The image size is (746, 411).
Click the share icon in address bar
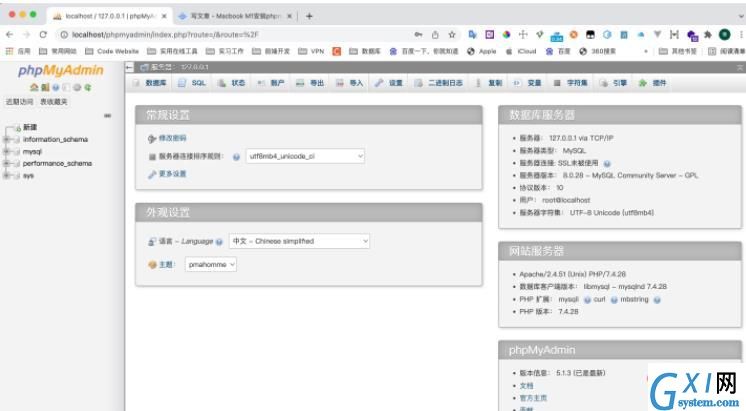pyautogui.click(x=435, y=35)
